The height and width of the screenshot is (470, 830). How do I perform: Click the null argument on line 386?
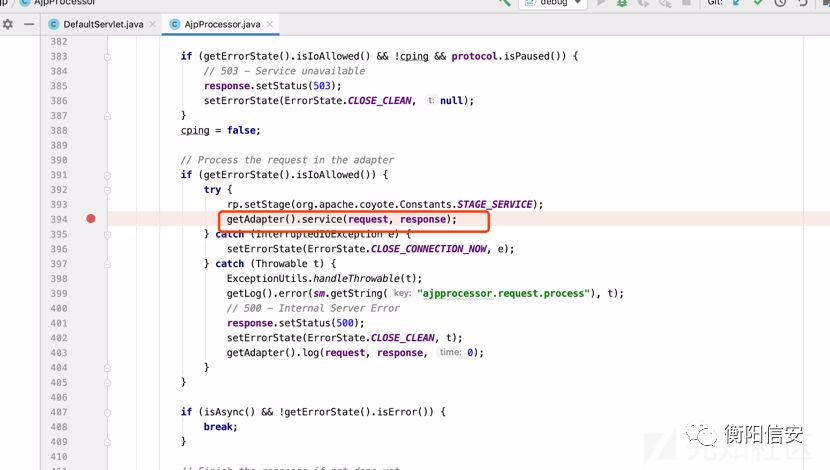click(451, 101)
